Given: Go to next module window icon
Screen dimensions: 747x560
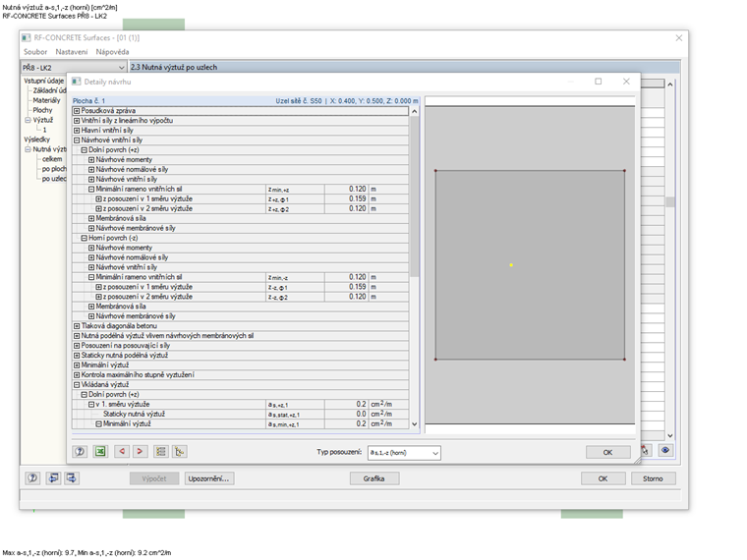Looking at the screenshot, I should pos(72,478).
